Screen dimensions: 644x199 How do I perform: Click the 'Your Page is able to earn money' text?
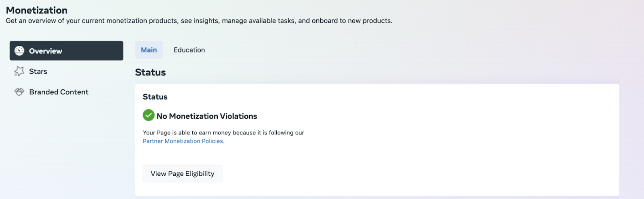click(223, 133)
